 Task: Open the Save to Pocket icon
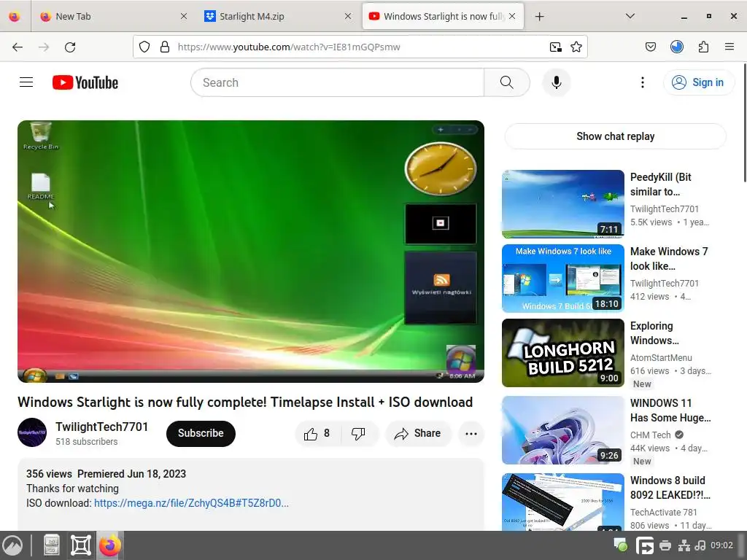click(650, 47)
